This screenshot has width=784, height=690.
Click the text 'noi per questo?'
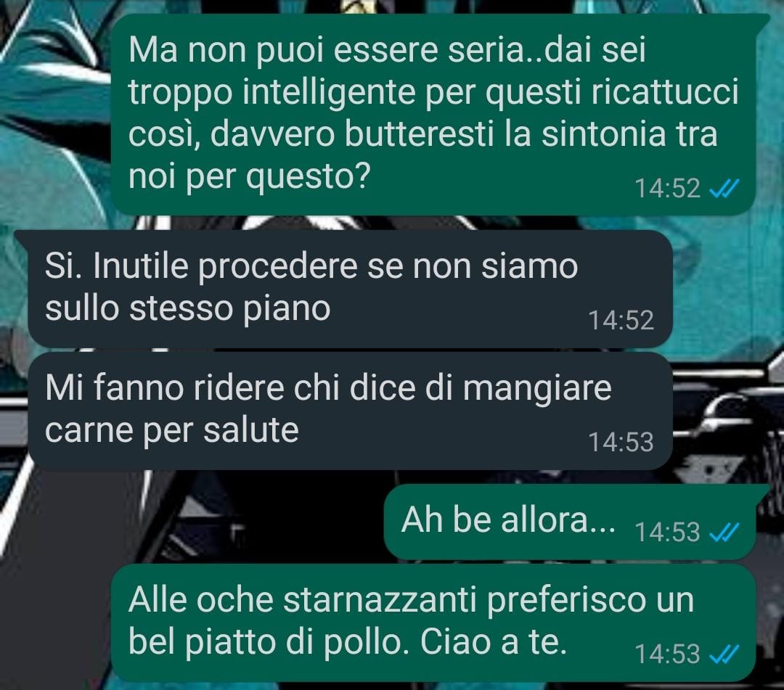coord(249,176)
